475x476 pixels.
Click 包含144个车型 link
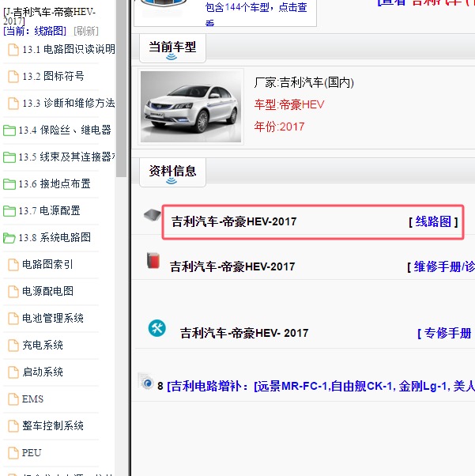pos(256,13)
